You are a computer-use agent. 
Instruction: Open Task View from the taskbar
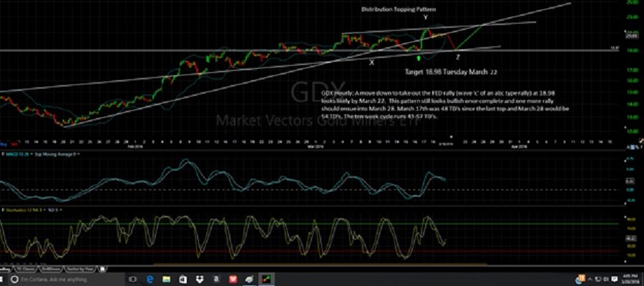(132, 279)
